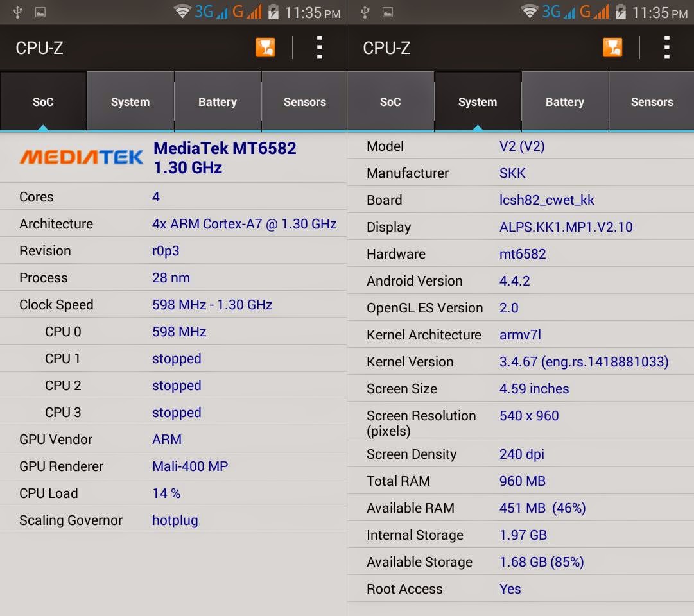694x616 pixels.
Task: Tap Model value V2 (V2)
Action: 522,146
